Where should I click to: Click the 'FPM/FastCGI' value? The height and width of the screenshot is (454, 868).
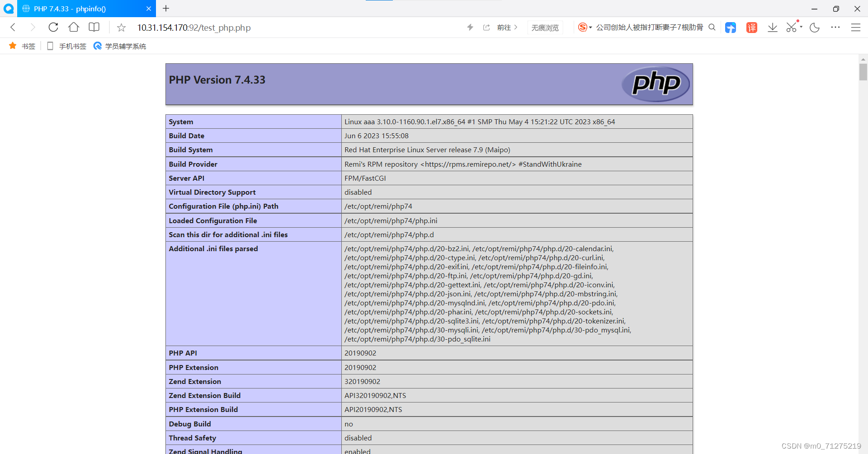(365, 178)
